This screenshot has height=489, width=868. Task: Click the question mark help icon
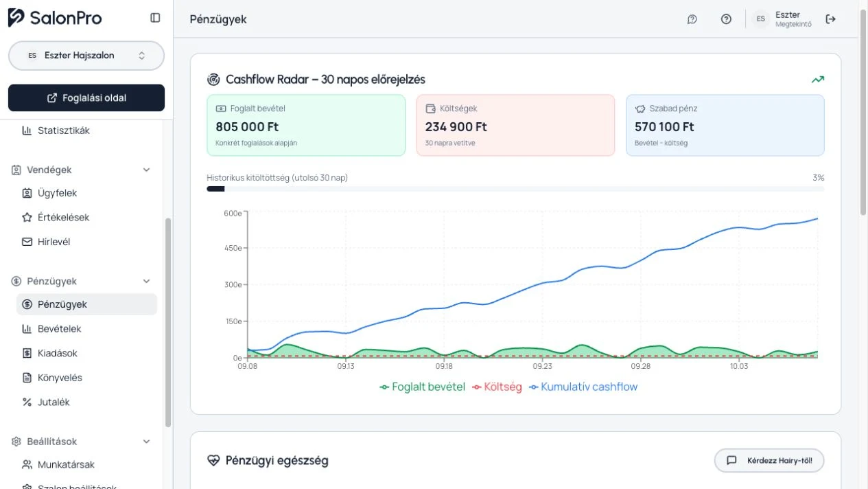tap(726, 19)
